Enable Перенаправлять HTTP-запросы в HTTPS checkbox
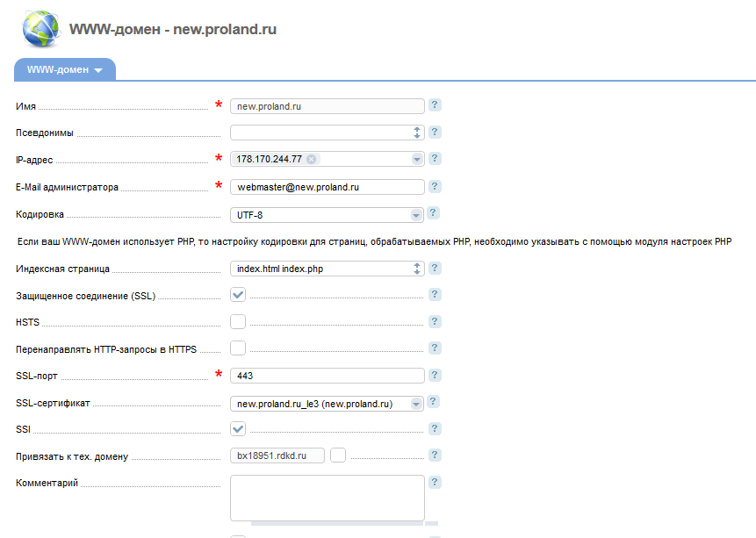The image size is (756, 538). pos(238,348)
